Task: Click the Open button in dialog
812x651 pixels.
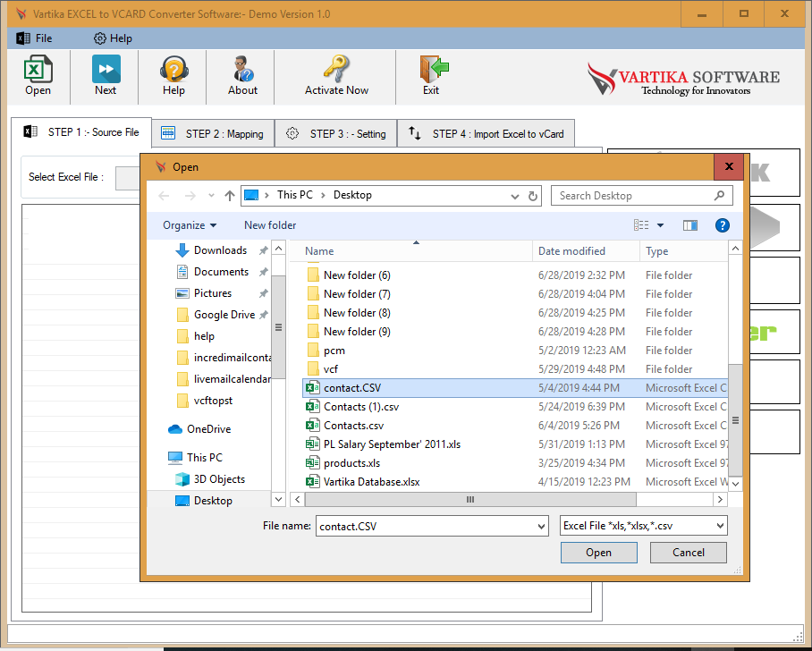Action: (x=598, y=553)
